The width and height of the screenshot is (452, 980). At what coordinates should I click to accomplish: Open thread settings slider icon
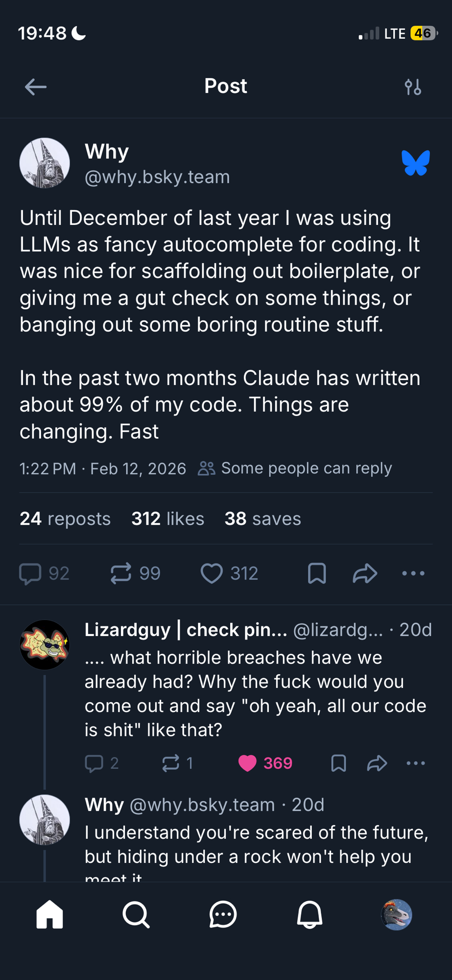[413, 87]
